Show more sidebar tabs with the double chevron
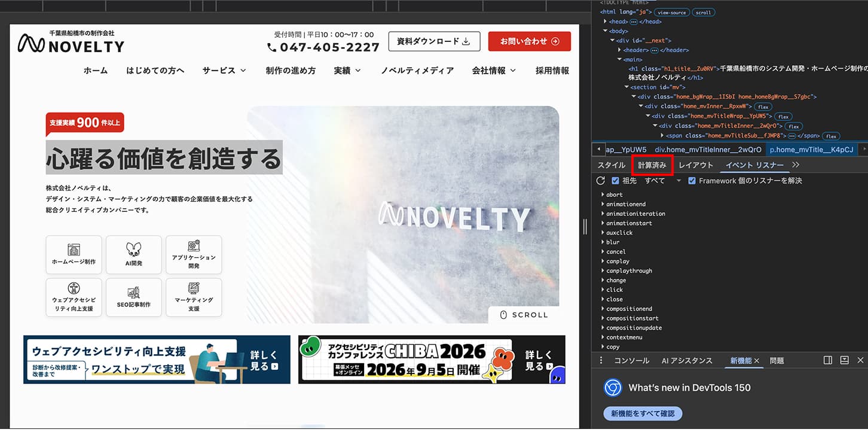 pos(796,165)
